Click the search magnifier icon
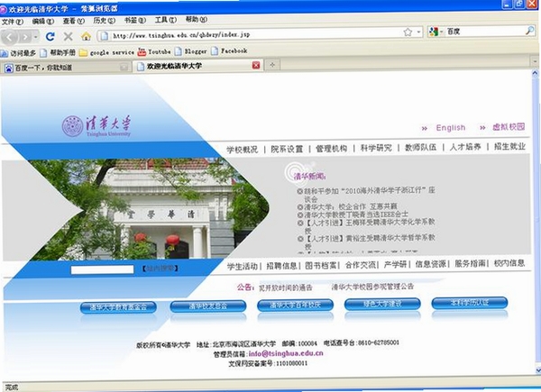541x392 pixels. (529, 31)
